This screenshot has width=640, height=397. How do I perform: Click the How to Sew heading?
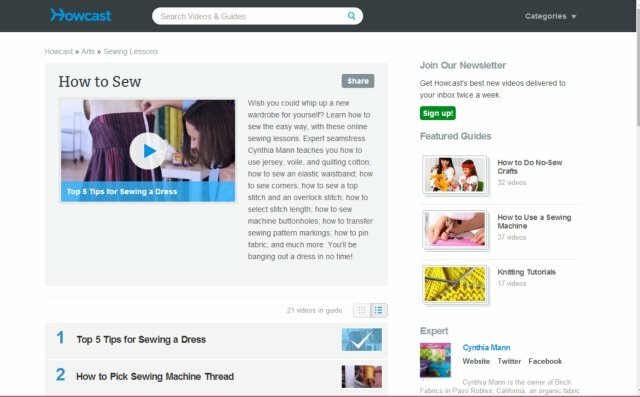tap(100, 82)
